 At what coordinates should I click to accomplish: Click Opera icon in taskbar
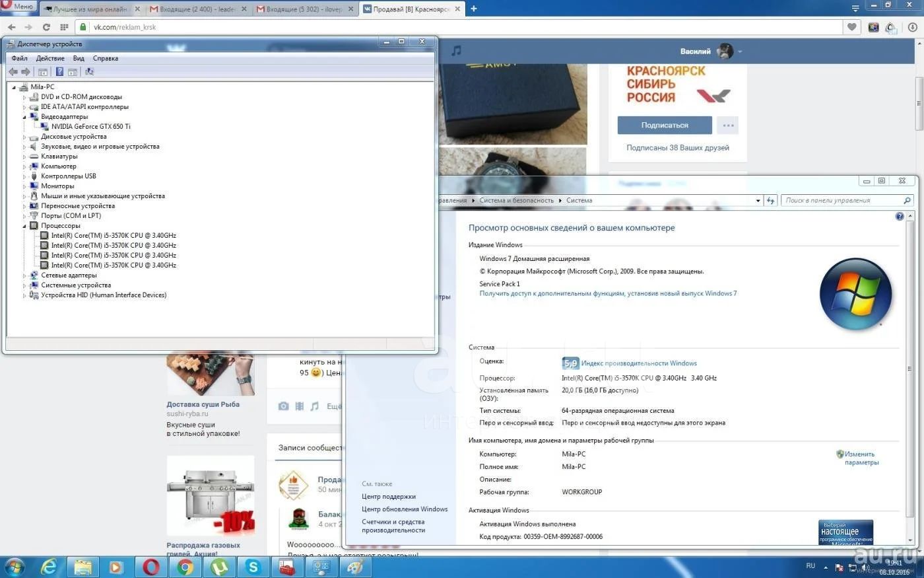click(x=151, y=567)
